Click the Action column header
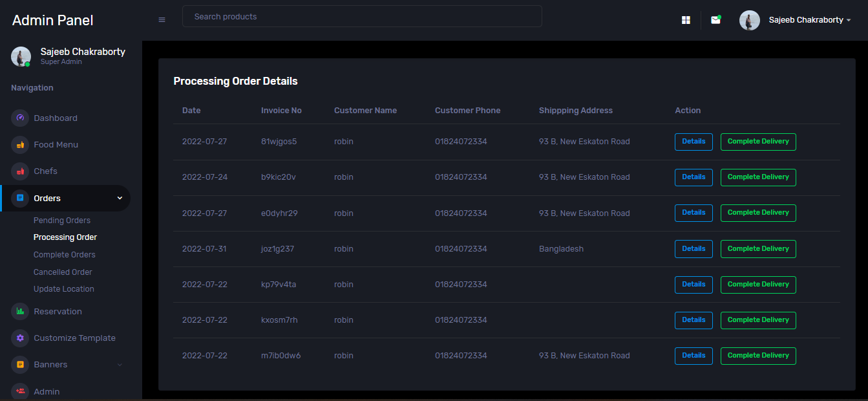The height and width of the screenshot is (401, 868). click(688, 111)
